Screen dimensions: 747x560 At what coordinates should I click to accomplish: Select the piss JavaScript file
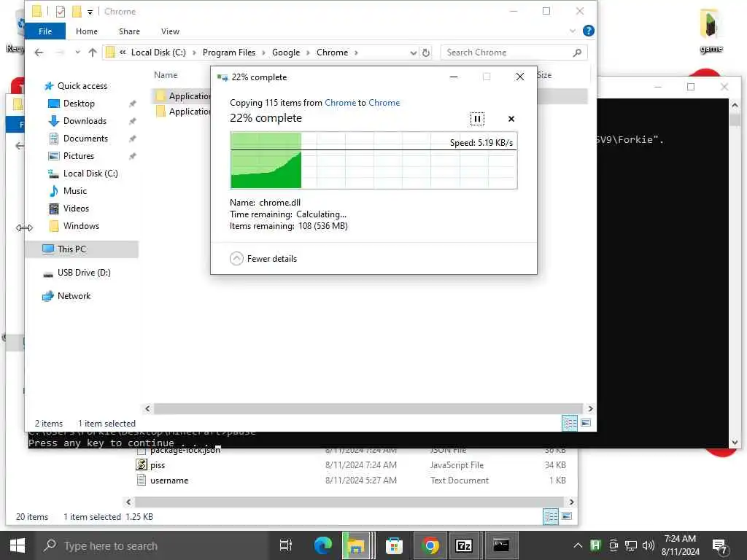coord(158,465)
